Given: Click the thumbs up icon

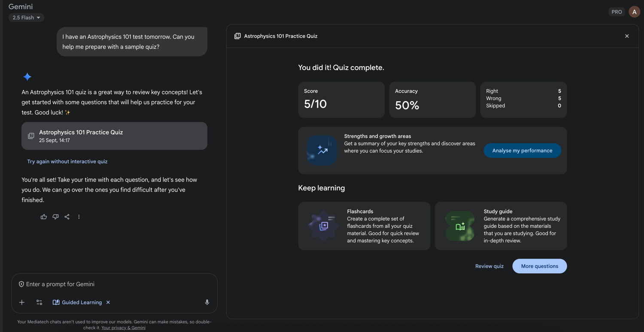Looking at the screenshot, I should (44, 217).
